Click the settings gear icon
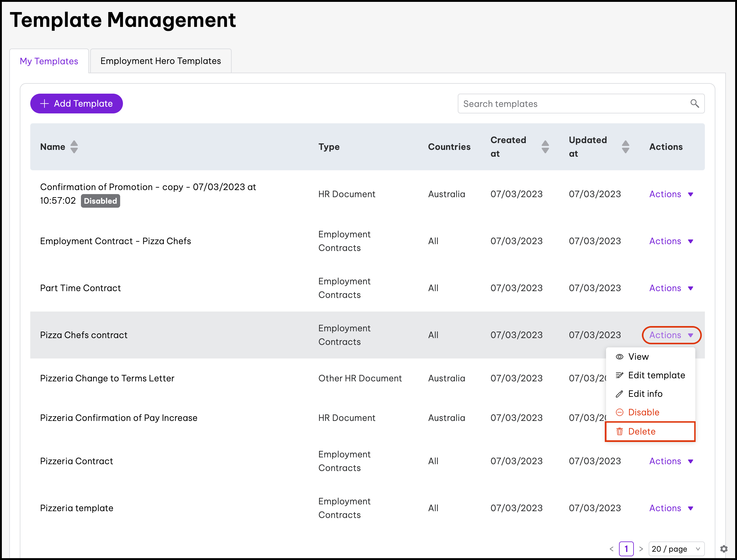 point(724,549)
